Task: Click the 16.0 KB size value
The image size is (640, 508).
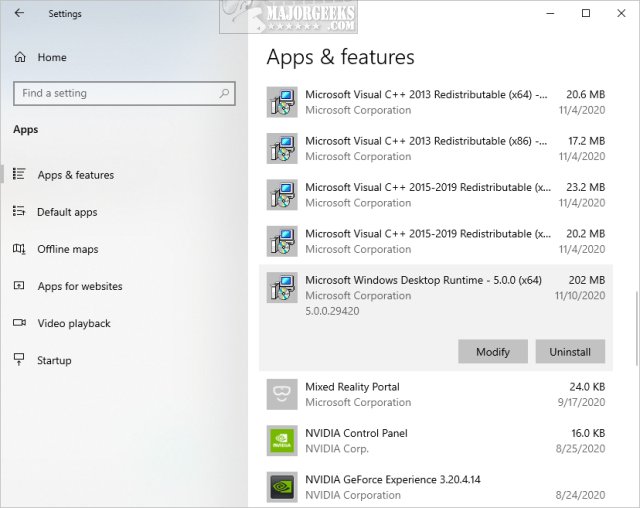Action: pyautogui.click(x=588, y=433)
